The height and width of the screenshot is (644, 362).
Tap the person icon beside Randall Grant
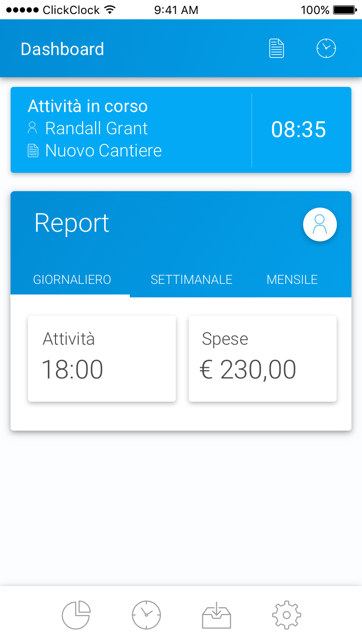click(32, 128)
